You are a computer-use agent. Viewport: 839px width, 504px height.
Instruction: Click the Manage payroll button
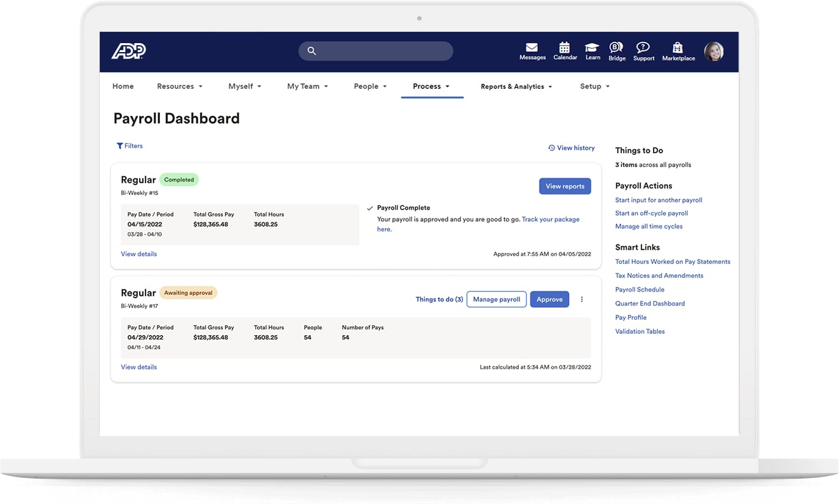point(497,300)
